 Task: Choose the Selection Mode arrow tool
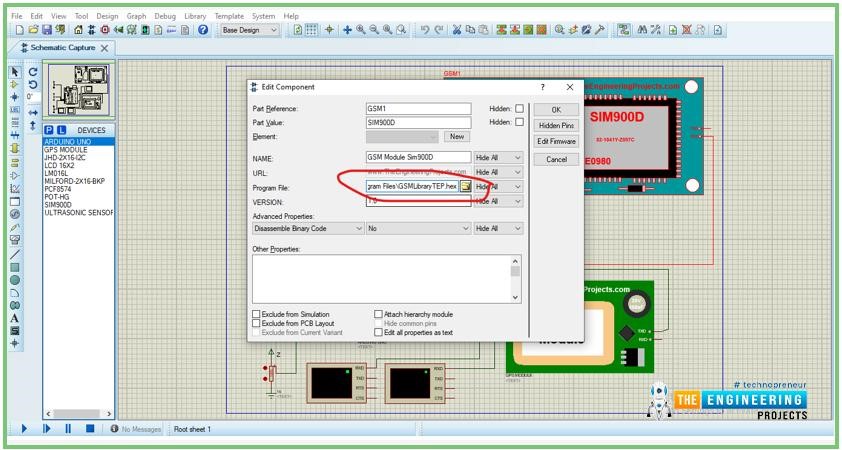[x=14, y=71]
